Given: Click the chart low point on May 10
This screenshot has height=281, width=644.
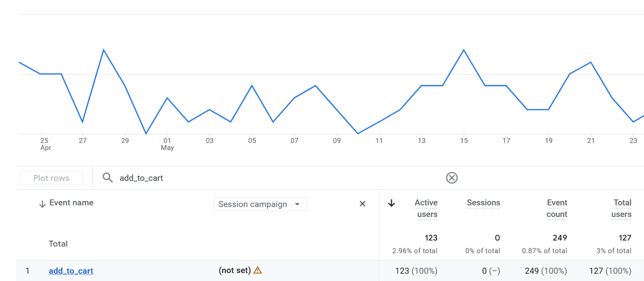Looking at the screenshot, I should (358, 134).
